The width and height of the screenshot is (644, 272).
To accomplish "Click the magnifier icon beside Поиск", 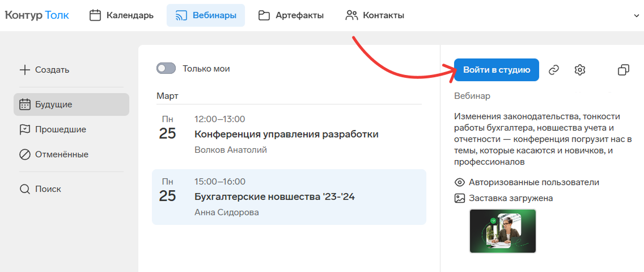I will coord(25,189).
